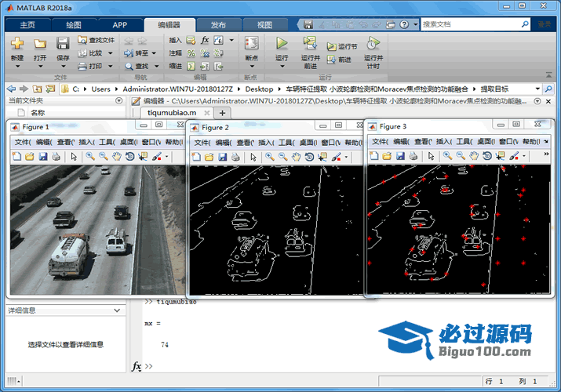Select edit plot arrow in Figure 2
The image size is (561, 392).
[x=253, y=157]
